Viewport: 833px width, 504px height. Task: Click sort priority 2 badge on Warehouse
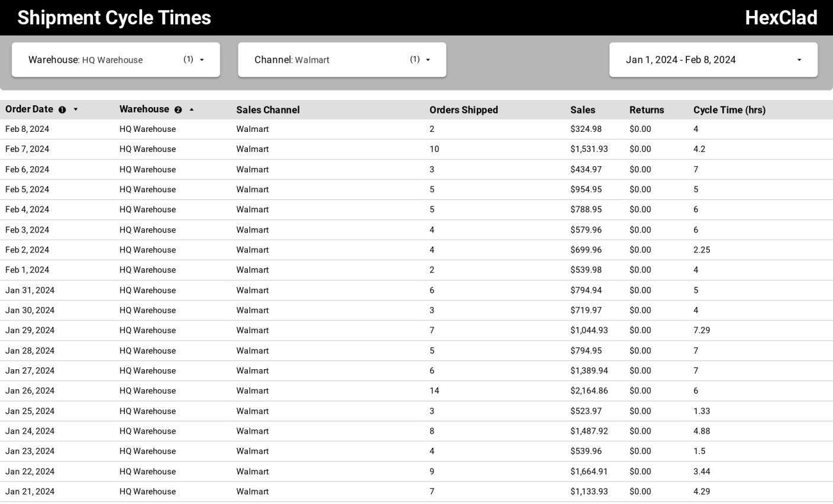click(x=178, y=110)
